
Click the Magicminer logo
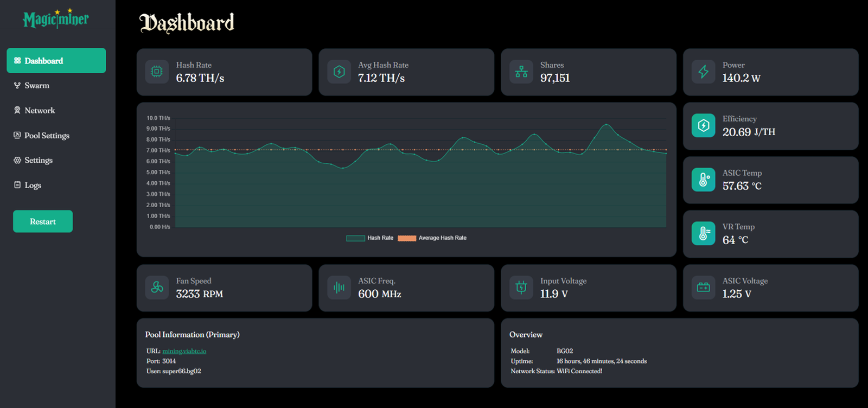pos(56,19)
